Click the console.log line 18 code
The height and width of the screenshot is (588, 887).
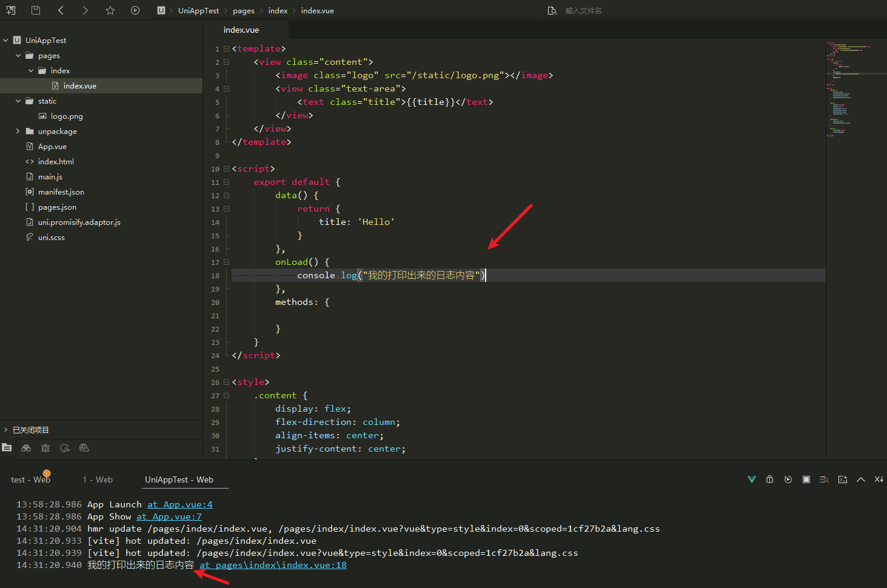392,275
